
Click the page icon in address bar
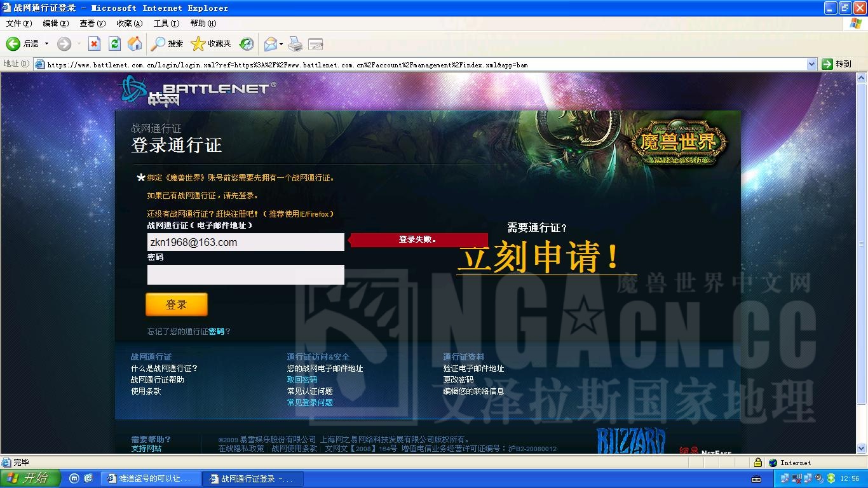[x=39, y=64]
